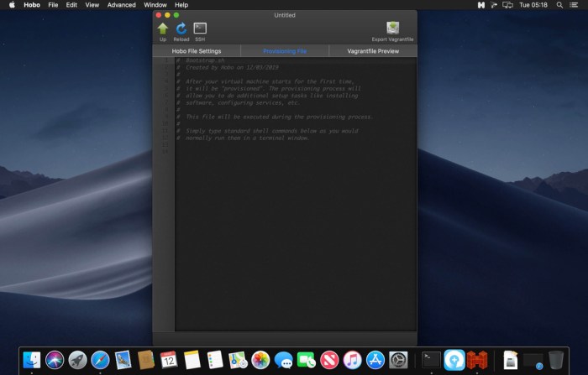Open the Advanced menu
Viewport: 588px width, 375px height.
tap(121, 5)
